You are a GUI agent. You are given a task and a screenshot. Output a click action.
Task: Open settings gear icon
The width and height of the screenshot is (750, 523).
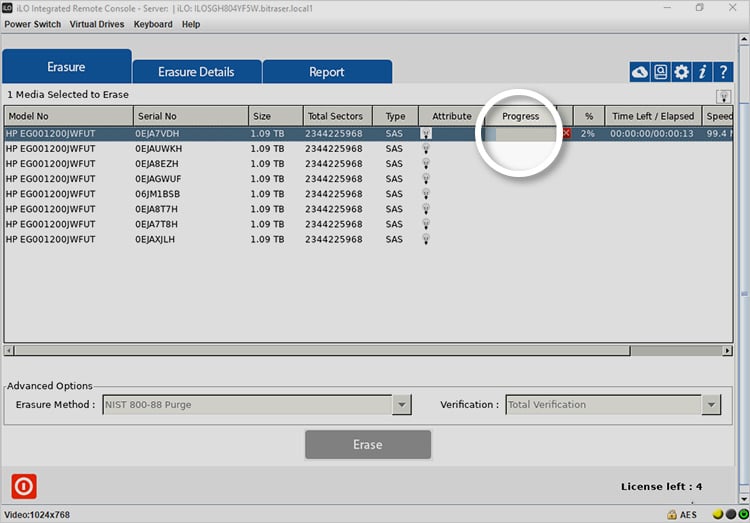pos(681,72)
